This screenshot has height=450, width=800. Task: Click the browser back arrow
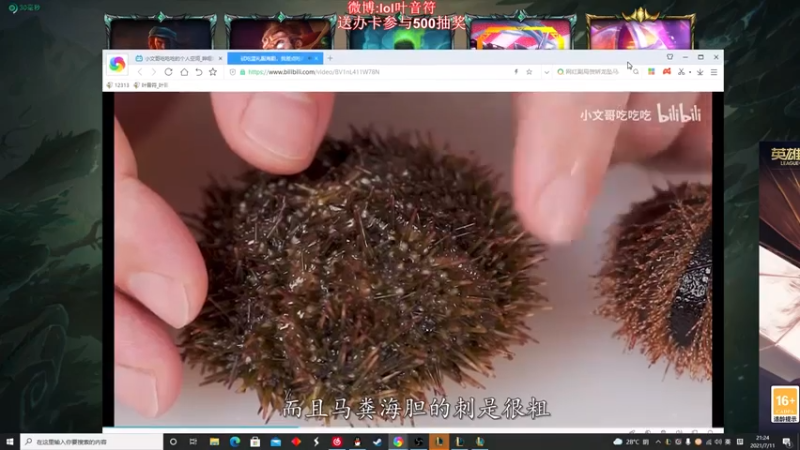click(x=140, y=72)
